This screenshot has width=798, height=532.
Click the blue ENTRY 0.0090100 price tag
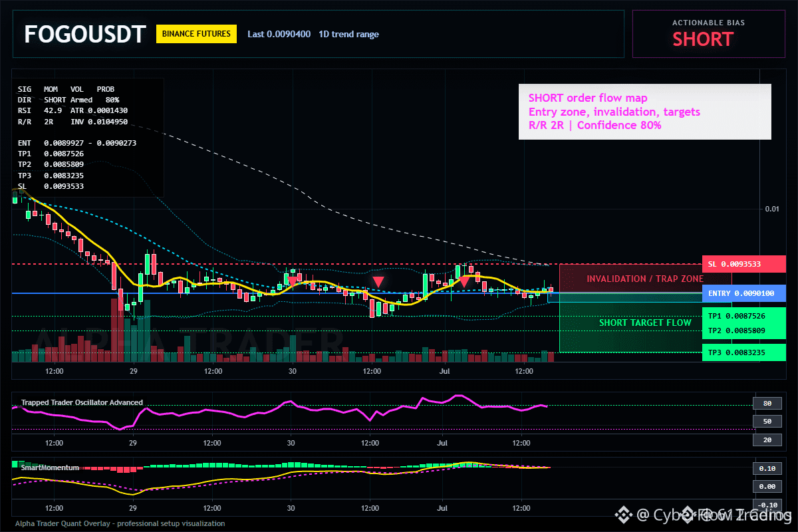[743, 293]
